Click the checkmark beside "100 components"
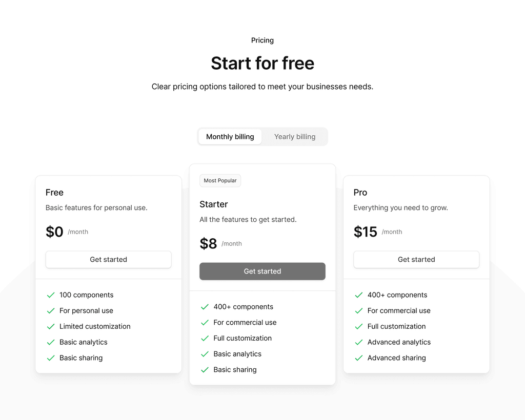This screenshot has height=420, width=525. (50, 295)
